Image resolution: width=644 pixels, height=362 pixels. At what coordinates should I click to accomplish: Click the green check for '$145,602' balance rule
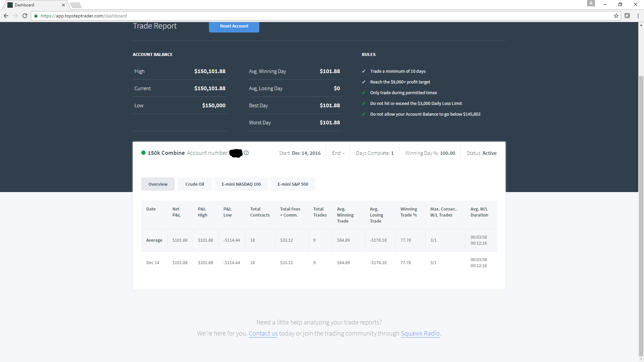(x=364, y=114)
